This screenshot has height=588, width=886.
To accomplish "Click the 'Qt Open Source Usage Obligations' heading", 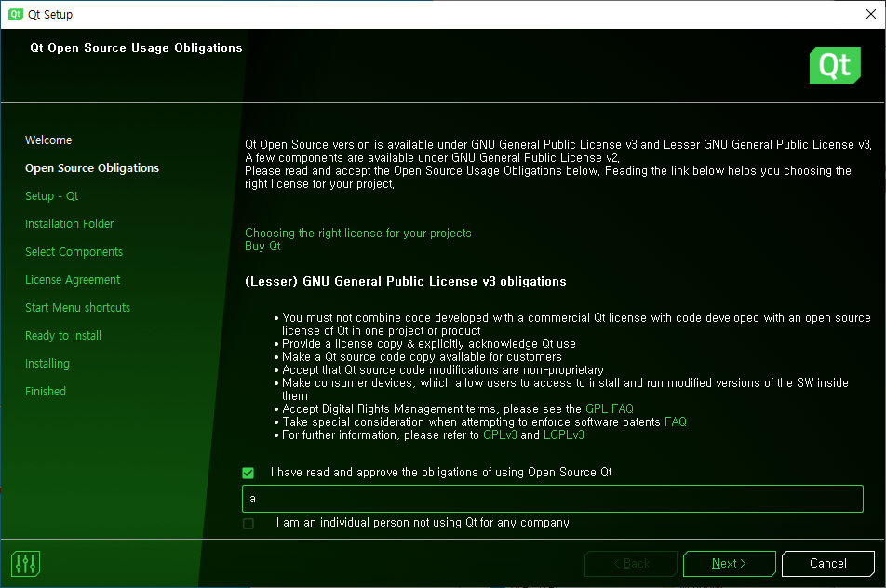I will point(136,48).
